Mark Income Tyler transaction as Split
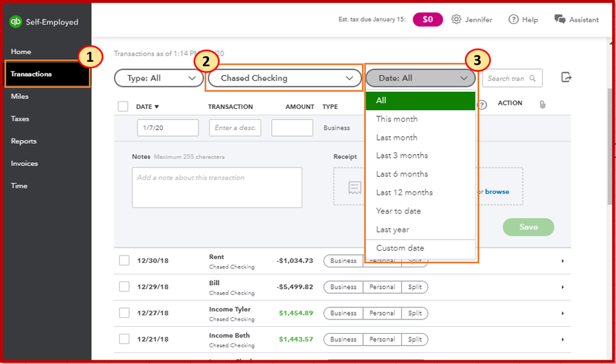 415,313
